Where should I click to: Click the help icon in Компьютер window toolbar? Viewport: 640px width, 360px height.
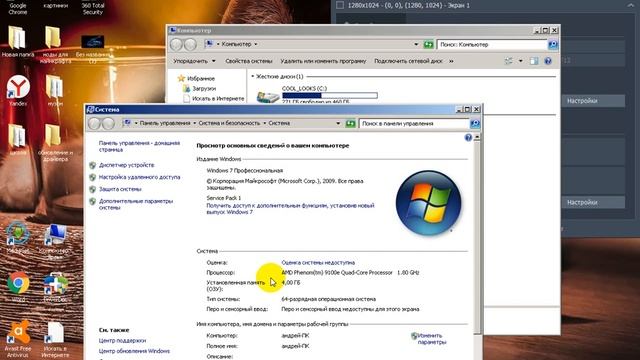(548, 61)
